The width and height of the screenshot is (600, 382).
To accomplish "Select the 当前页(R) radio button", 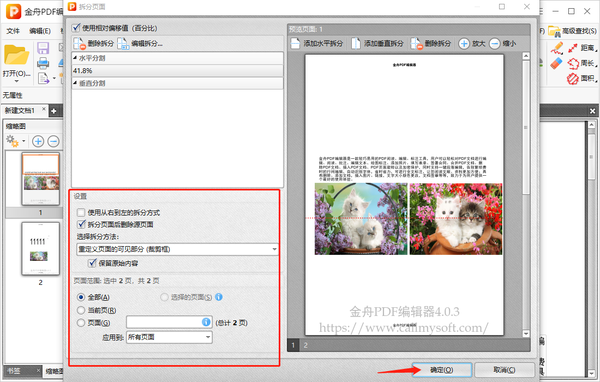I will point(81,310).
